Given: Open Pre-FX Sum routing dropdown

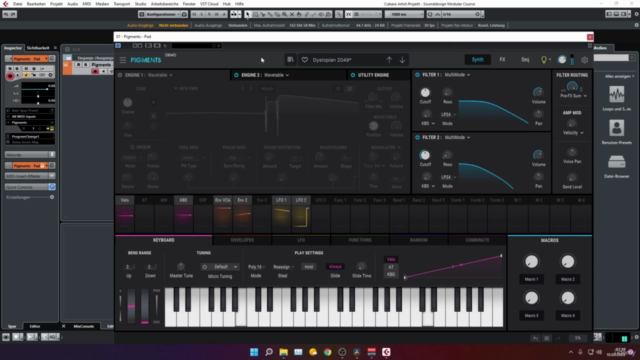Looking at the screenshot, I should tap(573, 96).
